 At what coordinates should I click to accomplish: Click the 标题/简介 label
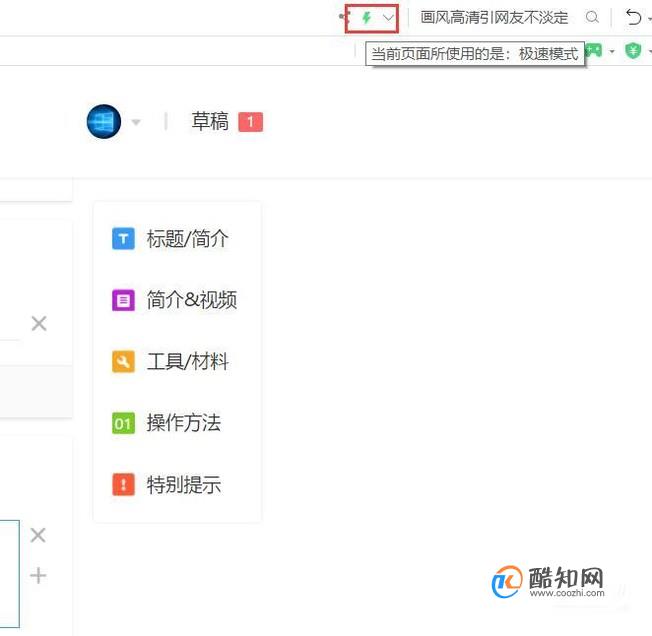tap(188, 239)
